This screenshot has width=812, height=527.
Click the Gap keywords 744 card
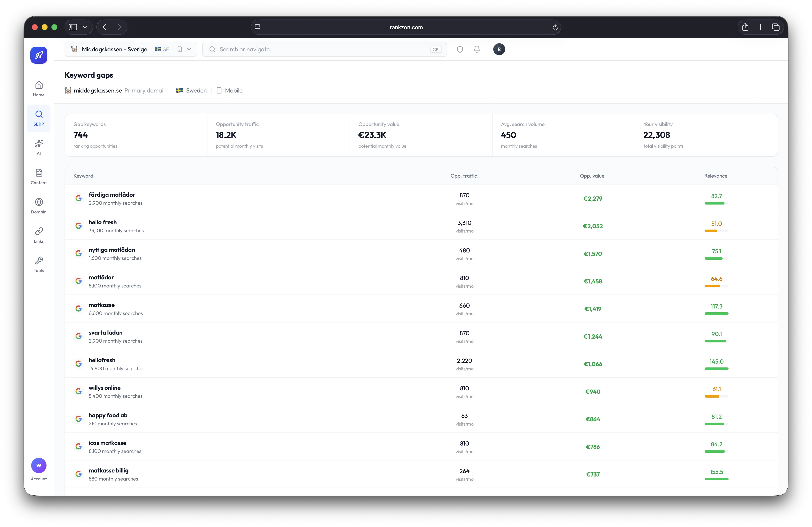pyautogui.click(x=136, y=135)
